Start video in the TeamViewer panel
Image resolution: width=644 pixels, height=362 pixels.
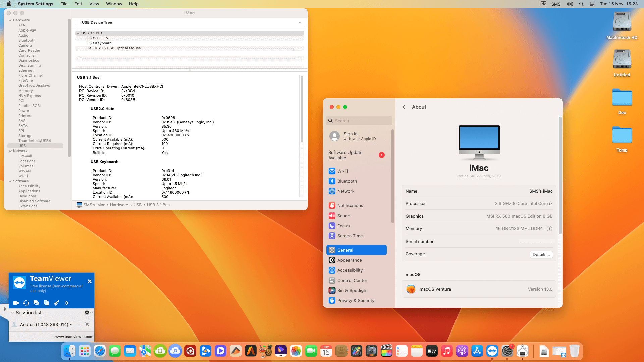(x=16, y=303)
